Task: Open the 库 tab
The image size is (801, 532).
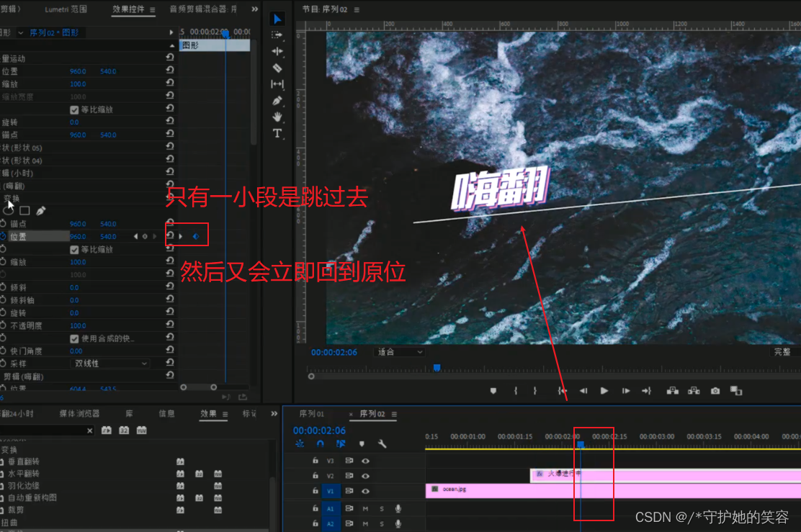Action: click(x=129, y=413)
